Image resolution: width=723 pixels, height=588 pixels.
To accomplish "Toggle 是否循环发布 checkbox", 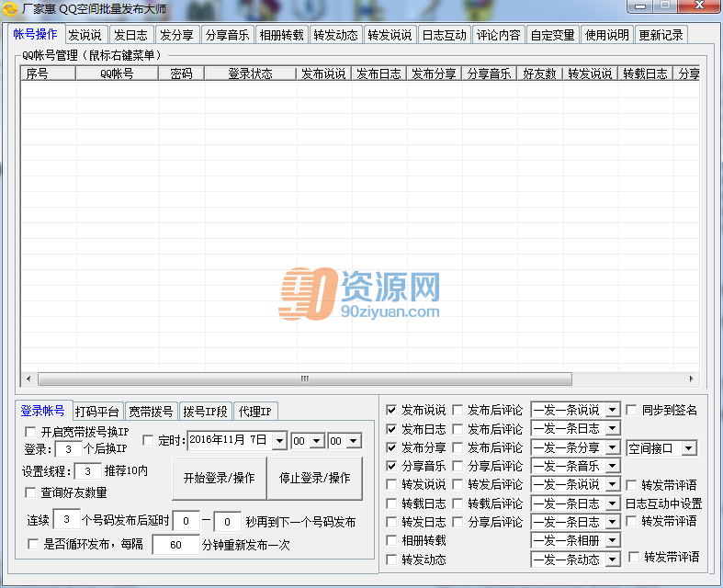I will tap(33, 544).
